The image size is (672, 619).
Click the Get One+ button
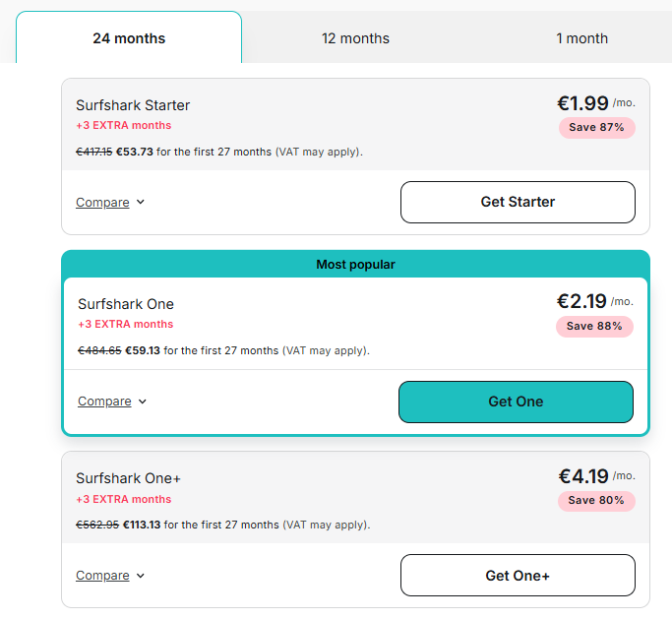click(518, 576)
